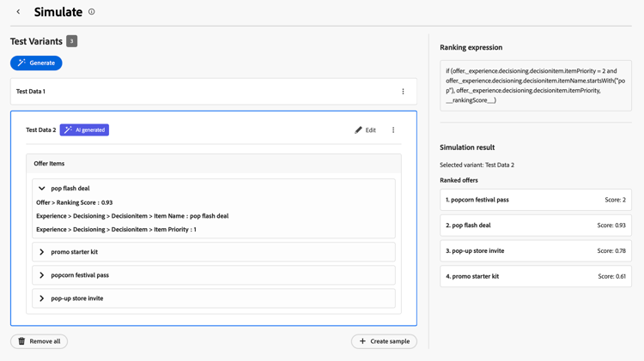The image size is (644, 361).
Task: Click the Create sample button
Action: (x=384, y=341)
